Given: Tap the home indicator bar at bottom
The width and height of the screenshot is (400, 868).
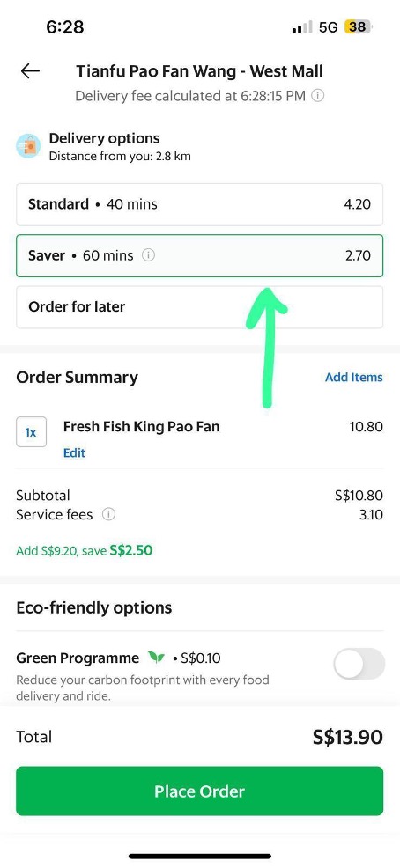Looking at the screenshot, I should point(200,856).
